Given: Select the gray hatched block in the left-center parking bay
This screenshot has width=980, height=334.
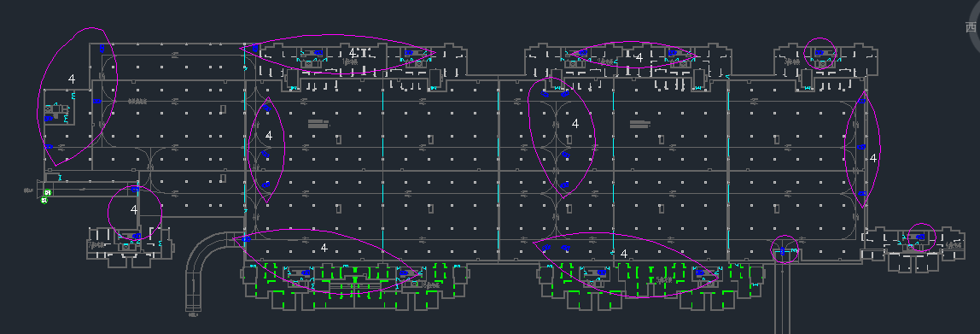Looking at the screenshot, I should pyautogui.click(x=318, y=123).
